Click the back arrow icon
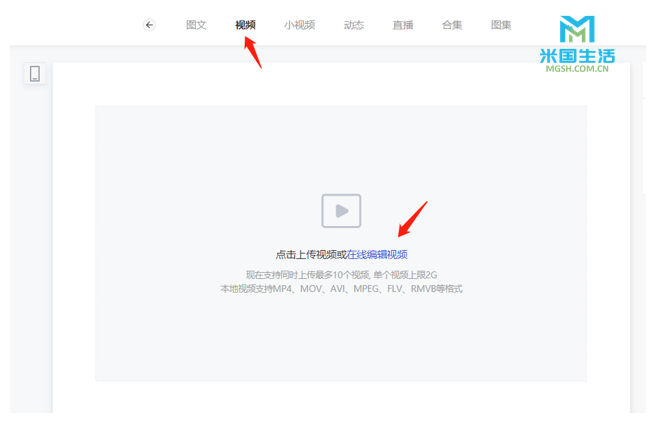This screenshot has width=654, height=424. (149, 25)
